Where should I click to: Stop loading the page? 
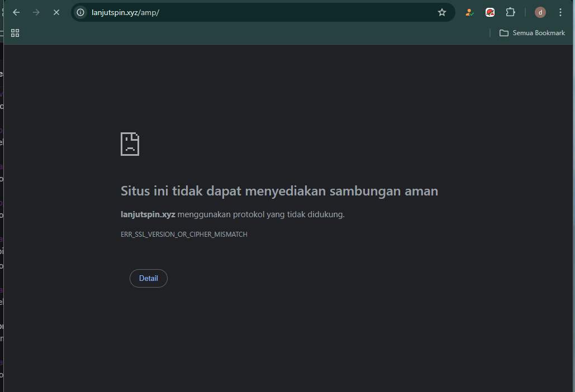tap(56, 12)
